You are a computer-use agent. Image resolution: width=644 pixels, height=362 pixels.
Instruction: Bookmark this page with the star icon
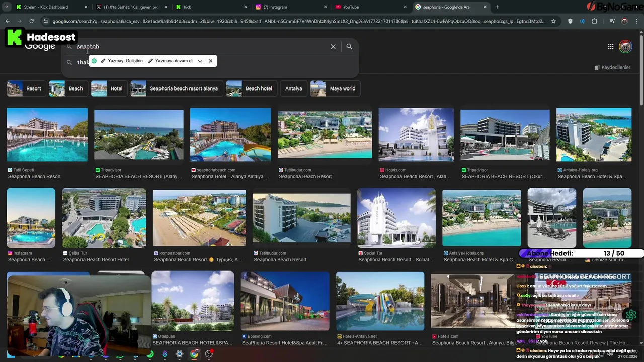(553, 21)
